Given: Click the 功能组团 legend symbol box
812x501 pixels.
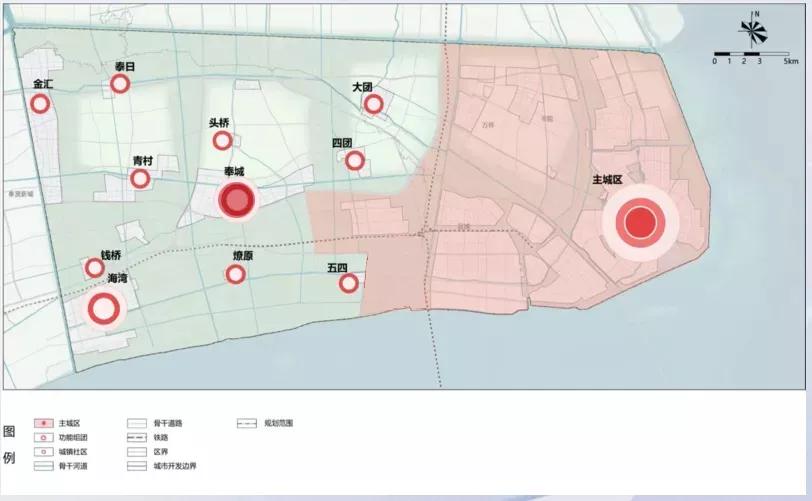Looking at the screenshot, I should pos(44,438).
